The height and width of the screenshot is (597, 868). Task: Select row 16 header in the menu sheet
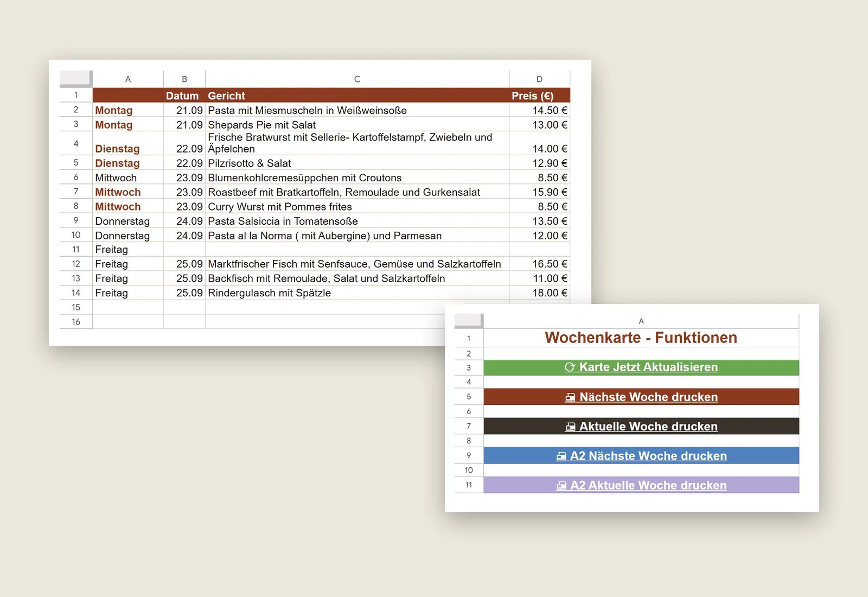click(76, 322)
